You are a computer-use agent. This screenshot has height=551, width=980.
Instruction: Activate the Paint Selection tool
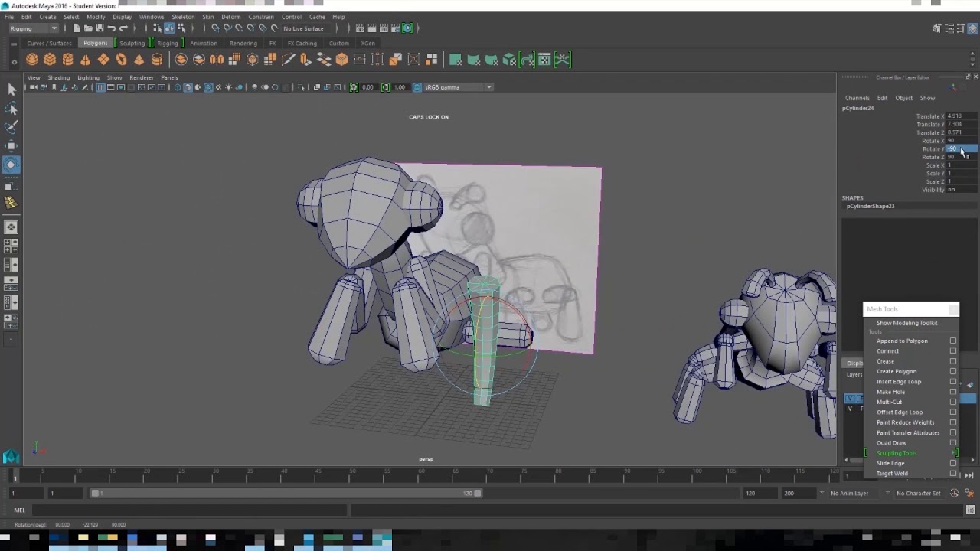tap(11, 127)
